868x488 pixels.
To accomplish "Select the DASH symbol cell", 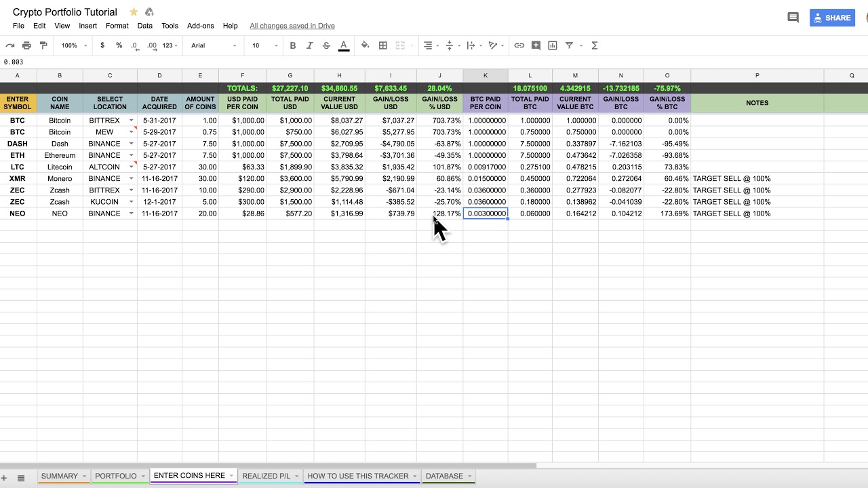I will (18, 144).
